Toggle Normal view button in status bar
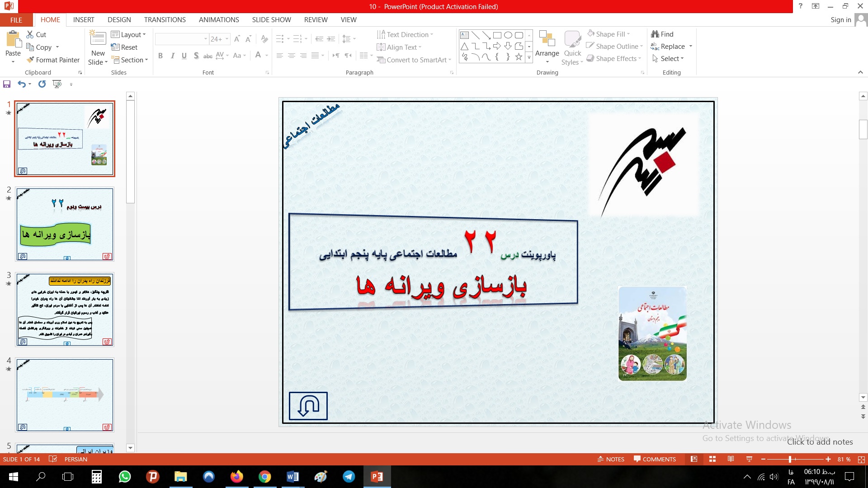The height and width of the screenshot is (488, 868). [x=694, y=459]
